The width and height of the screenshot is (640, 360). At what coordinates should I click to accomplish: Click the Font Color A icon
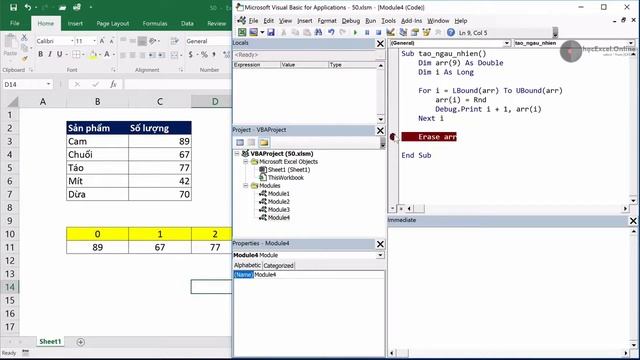(107, 54)
